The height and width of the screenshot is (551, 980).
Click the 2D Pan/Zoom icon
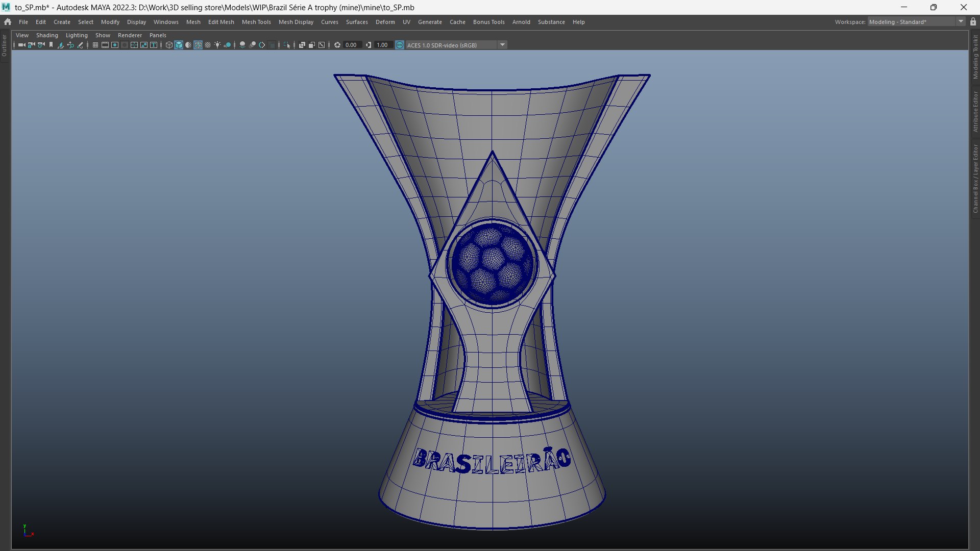[70, 45]
